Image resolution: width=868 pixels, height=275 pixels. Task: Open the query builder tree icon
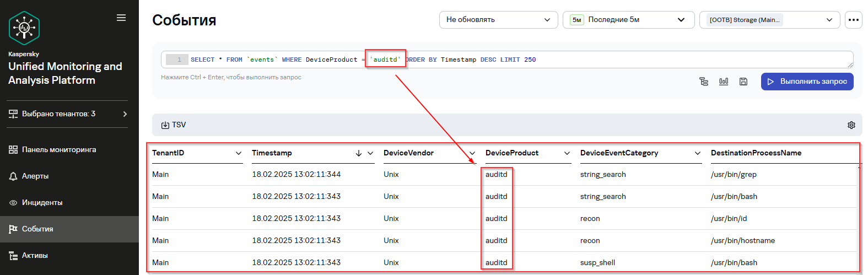[704, 82]
